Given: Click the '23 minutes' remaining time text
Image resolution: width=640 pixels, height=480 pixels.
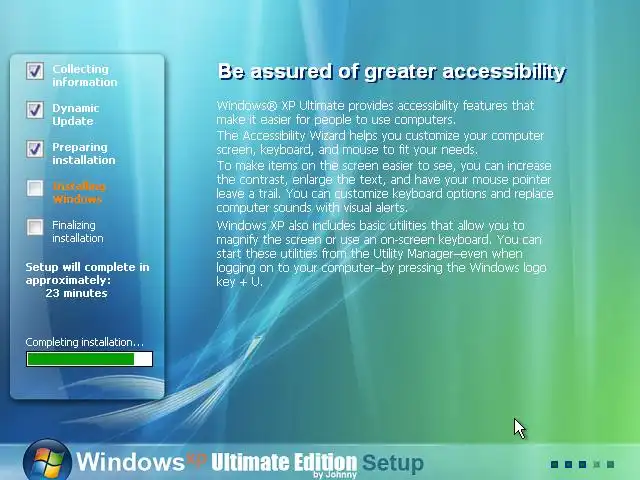Looking at the screenshot, I should pyautogui.click(x=76, y=293).
